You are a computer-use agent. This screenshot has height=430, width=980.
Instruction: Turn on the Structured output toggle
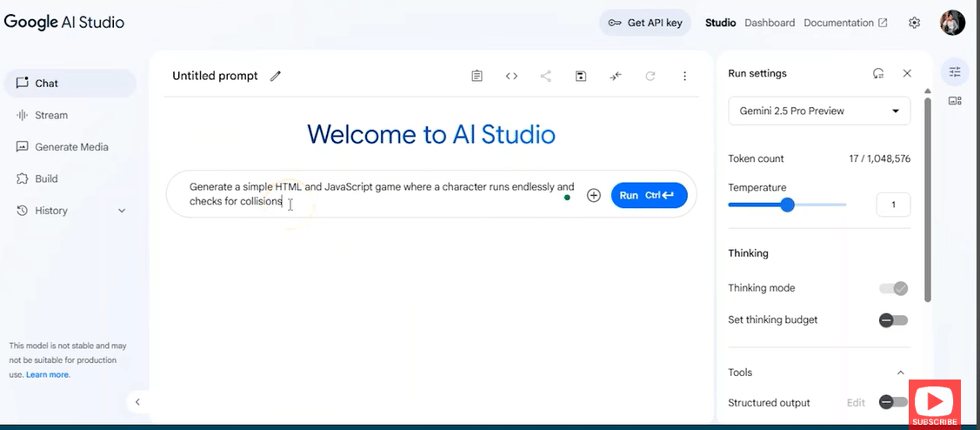[x=893, y=402]
